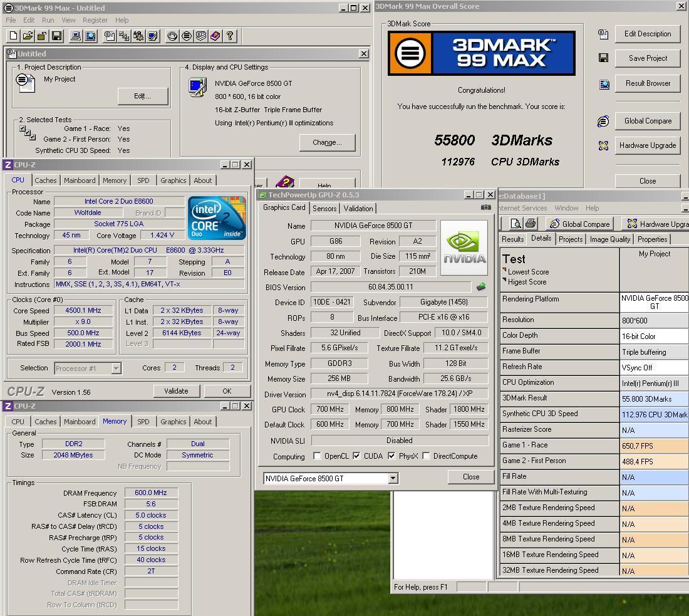Open Caches tab in upper CPU-Z window

46,180
